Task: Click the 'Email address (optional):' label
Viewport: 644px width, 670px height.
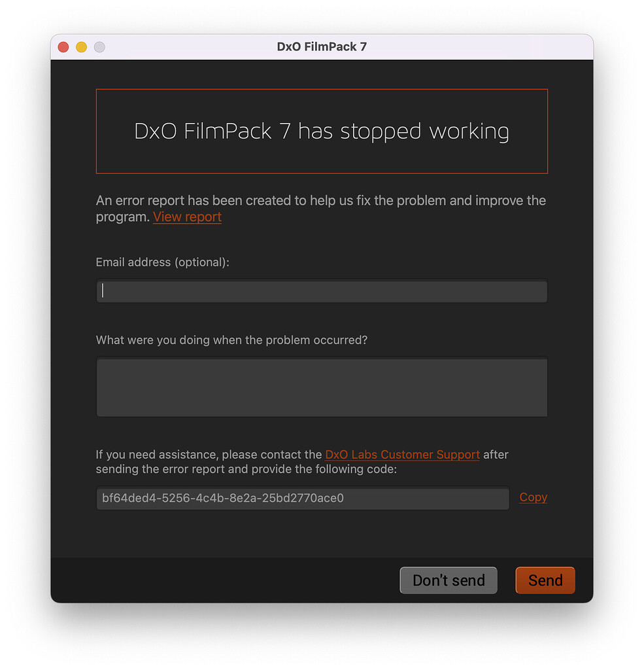Action: (163, 262)
